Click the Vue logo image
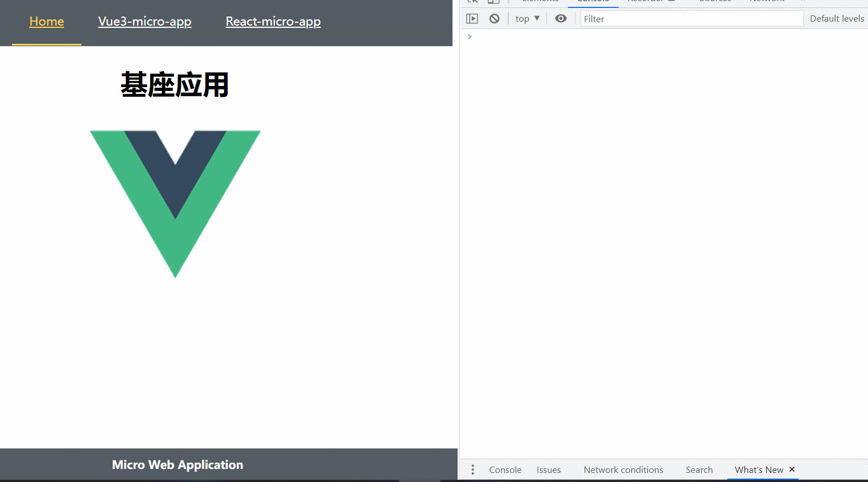This screenshot has height=482, width=868. tap(175, 204)
